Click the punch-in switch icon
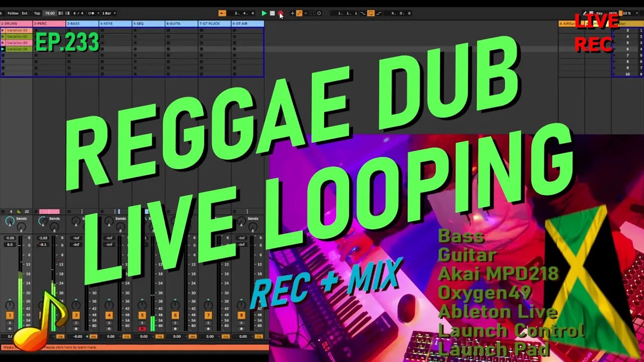 pyautogui.click(x=363, y=13)
